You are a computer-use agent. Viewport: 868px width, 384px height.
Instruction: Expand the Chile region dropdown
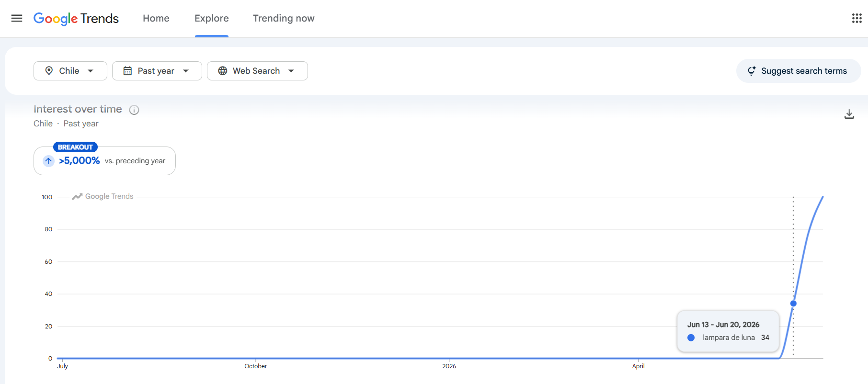pos(70,71)
